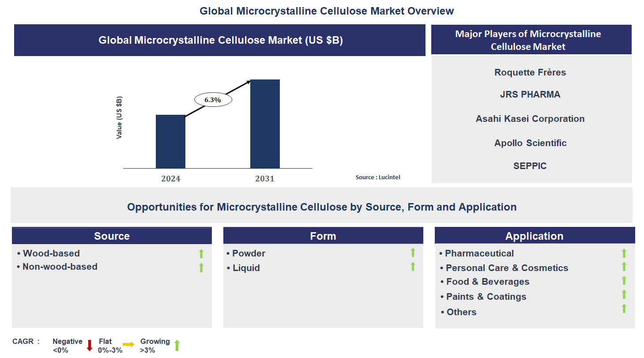Expand the Application panel header
The width and height of the screenshot is (644, 358).
(535, 236)
